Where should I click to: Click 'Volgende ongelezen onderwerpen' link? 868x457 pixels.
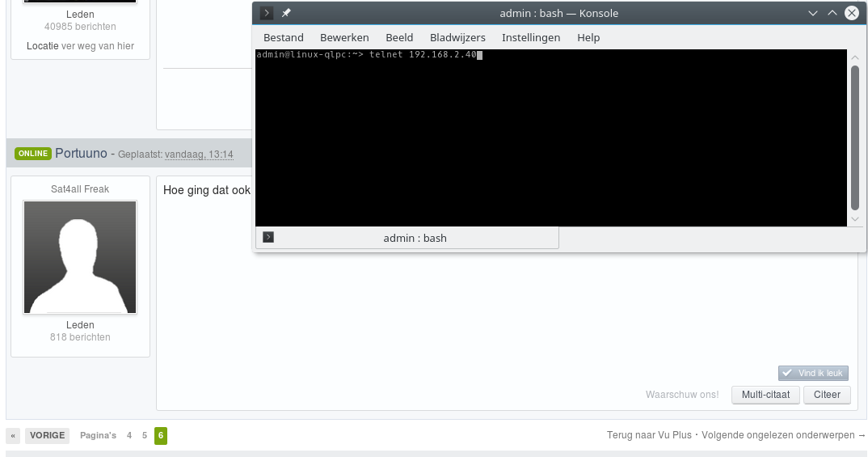click(x=783, y=435)
